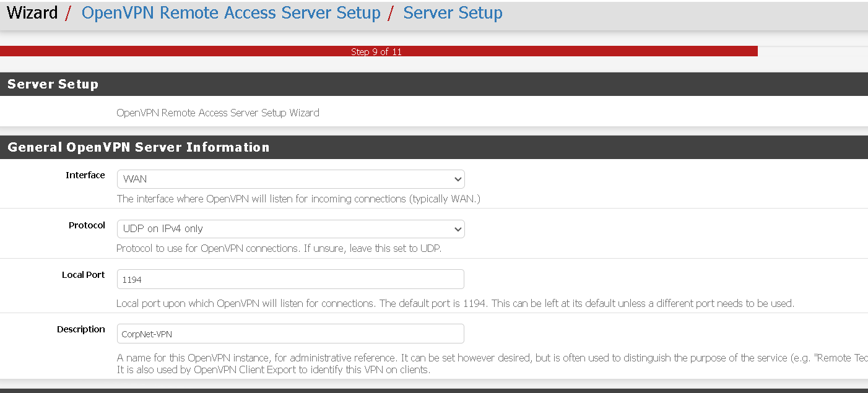Select the Server Setup breadcrumb link
The width and height of the screenshot is (868, 393).
click(453, 12)
